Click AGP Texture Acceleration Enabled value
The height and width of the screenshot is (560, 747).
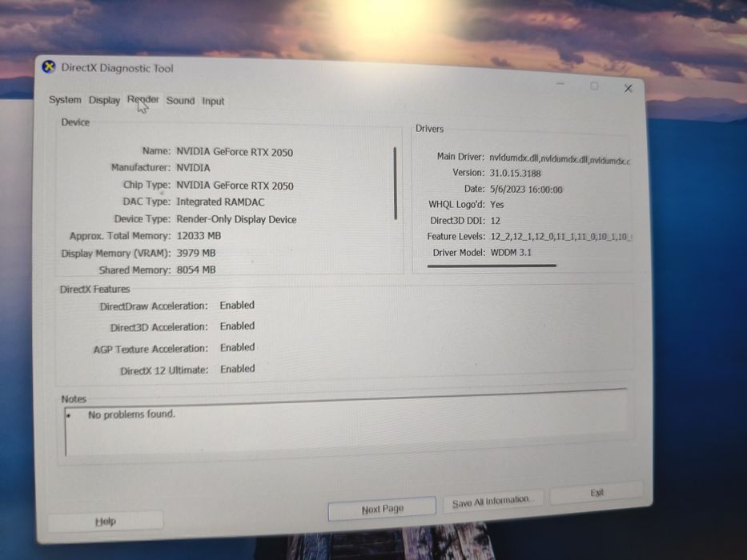coord(237,347)
